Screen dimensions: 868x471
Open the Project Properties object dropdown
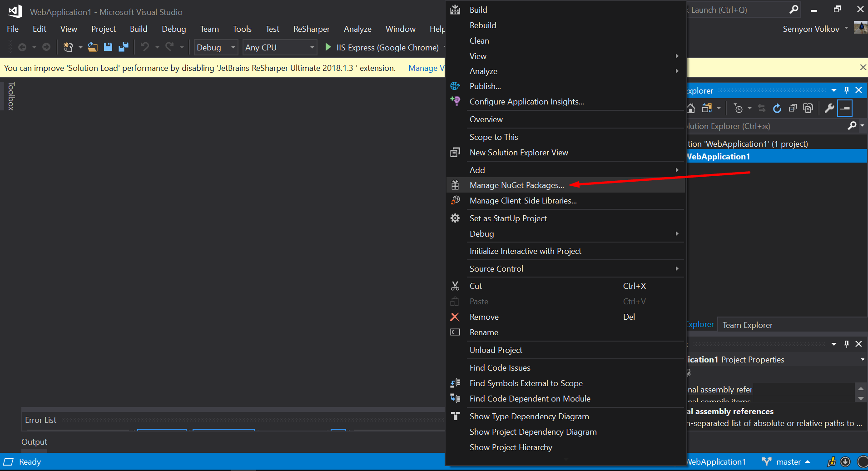coord(863,359)
